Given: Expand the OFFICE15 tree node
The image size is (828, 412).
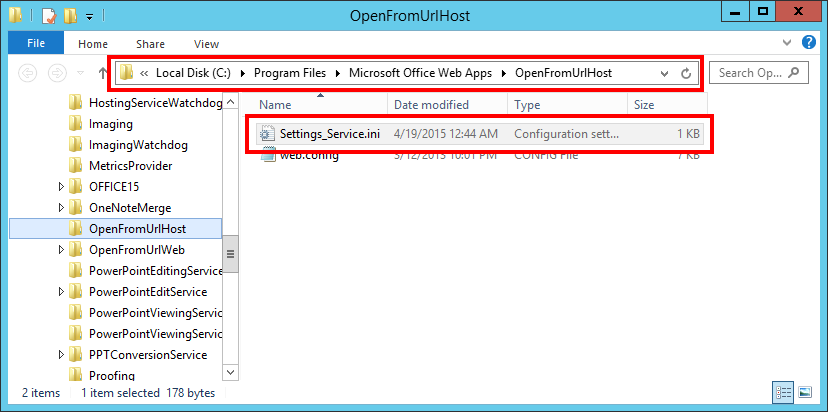Looking at the screenshot, I should (x=61, y=187).
